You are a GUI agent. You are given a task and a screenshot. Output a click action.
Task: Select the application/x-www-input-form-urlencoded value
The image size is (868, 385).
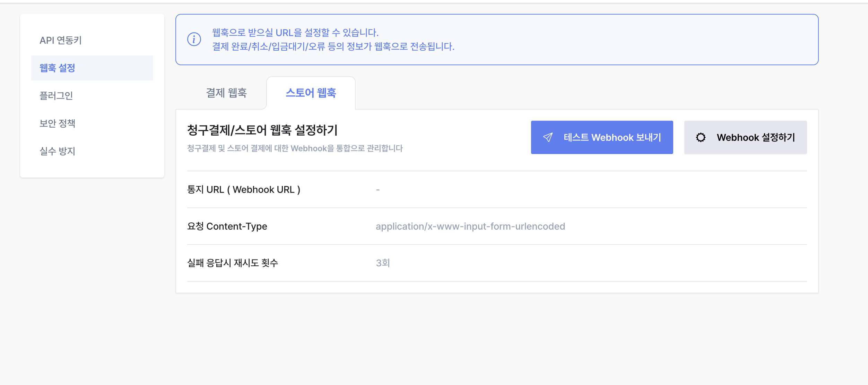pos(471,226)
